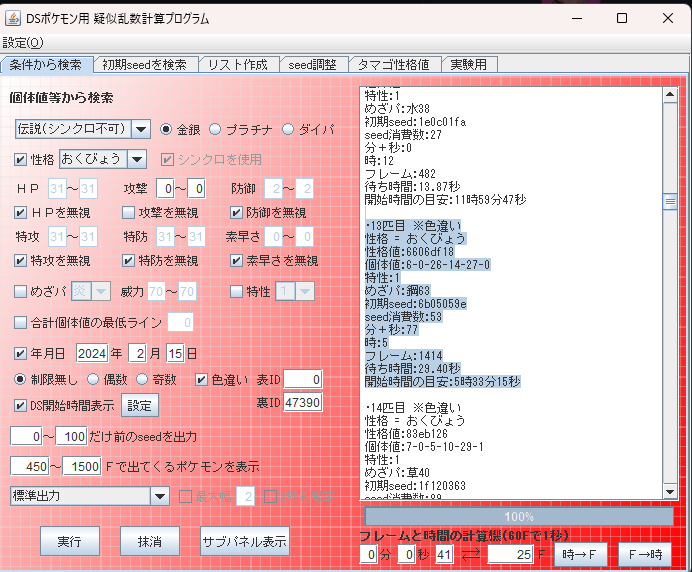
Task: Click the F→時 conversion button
Action: pos(645,554)
